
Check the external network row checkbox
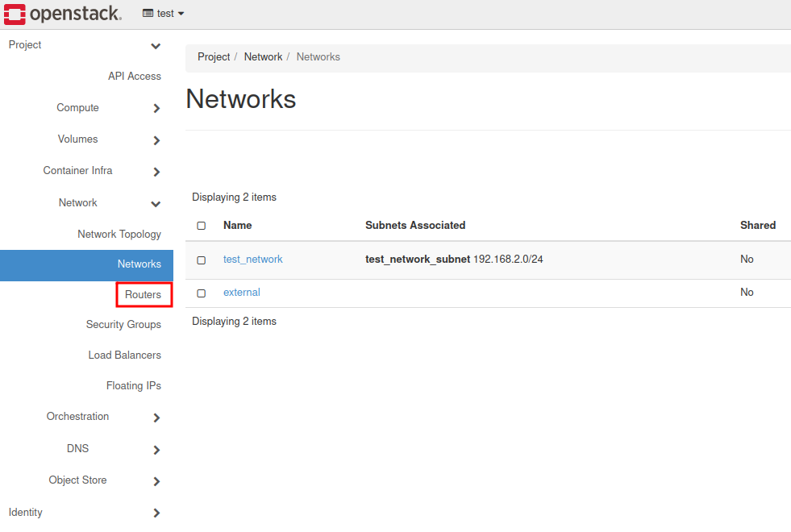pyautogui.click(x=202, y=293)
